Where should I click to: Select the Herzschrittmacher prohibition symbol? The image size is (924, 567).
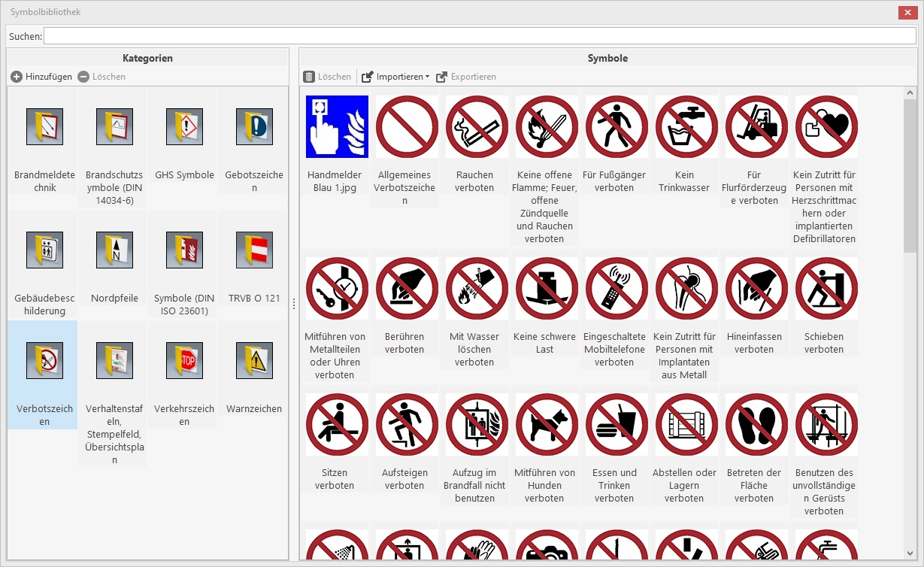827,126
